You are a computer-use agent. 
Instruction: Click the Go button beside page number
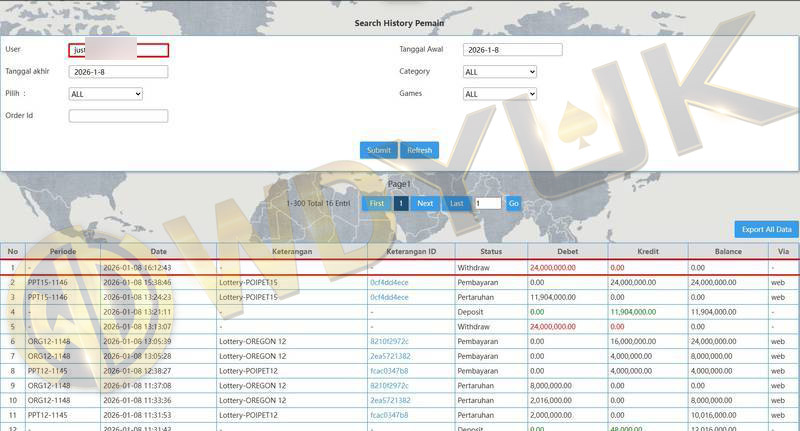[513, 203]
